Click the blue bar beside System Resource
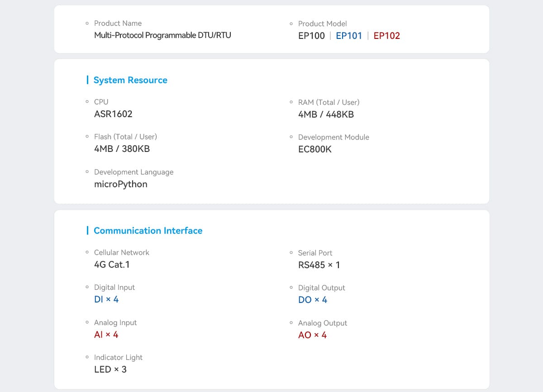This screenshot has width=543, height=392. [88, 80]
